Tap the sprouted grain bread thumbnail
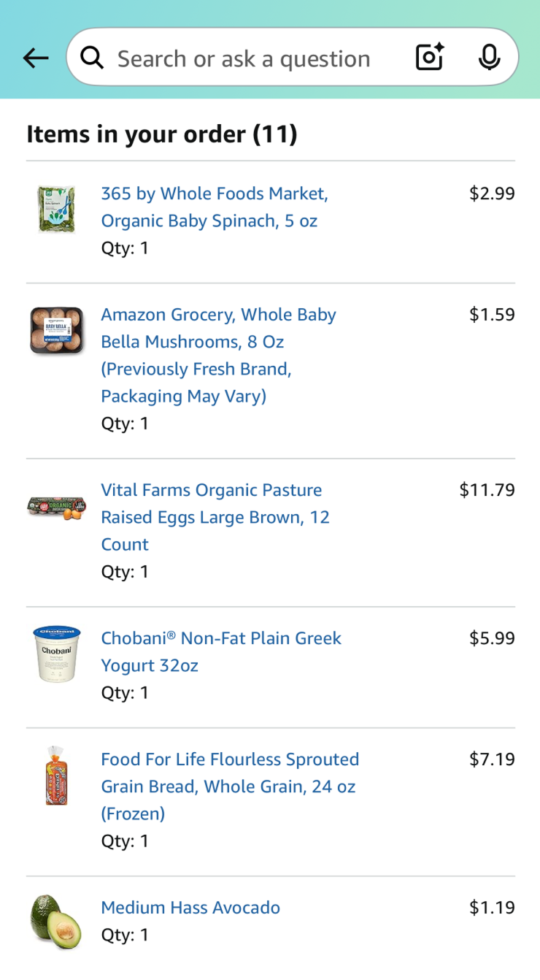This screenshot has width=540, height=980. (56, 776)
